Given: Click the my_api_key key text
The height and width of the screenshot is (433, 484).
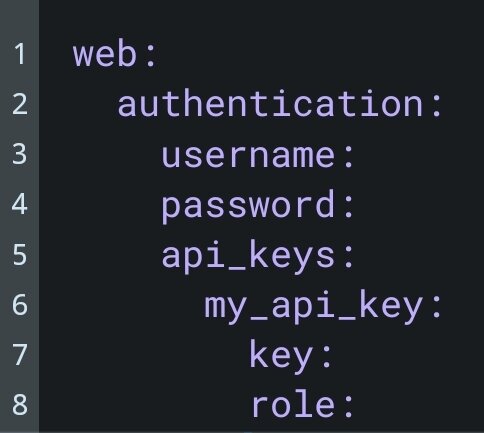Looking at the screenshot, I should point(314,307).
